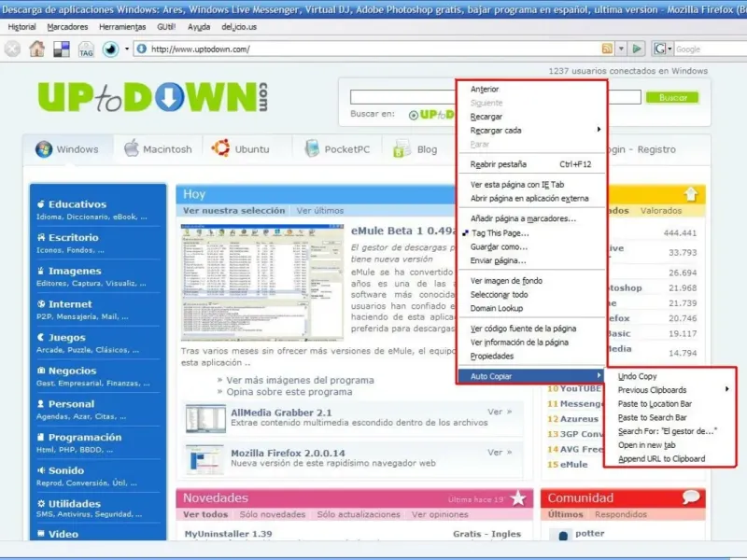Click the Ubuntu logo icon
Screen dimensions: 747x560
[x=220, y=148]
